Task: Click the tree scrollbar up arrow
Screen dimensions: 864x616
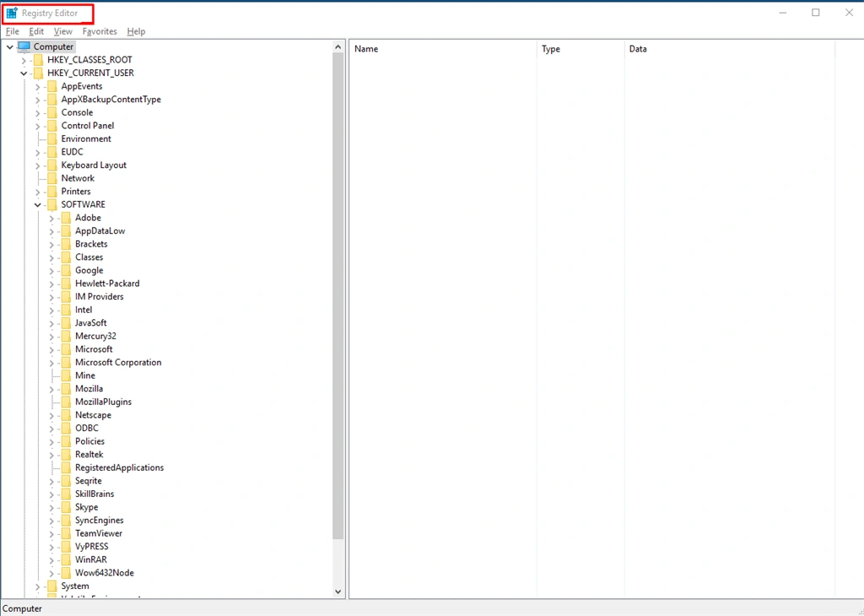Action: (337, 47)
